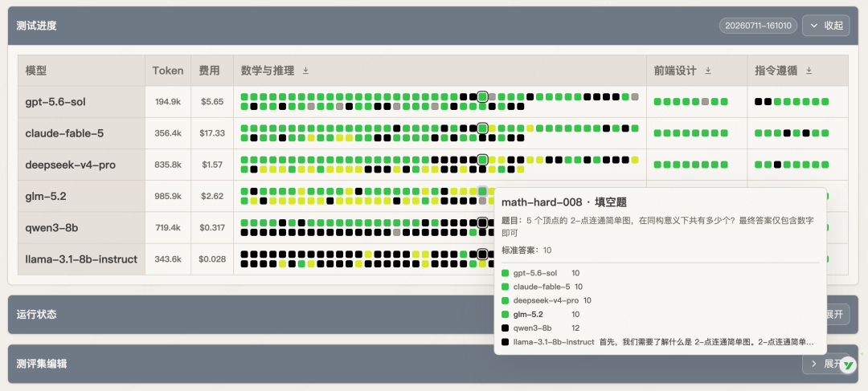Click the $0.028 cost cell
This screenshot has height=391, width=868.
(x=212, y=259)
